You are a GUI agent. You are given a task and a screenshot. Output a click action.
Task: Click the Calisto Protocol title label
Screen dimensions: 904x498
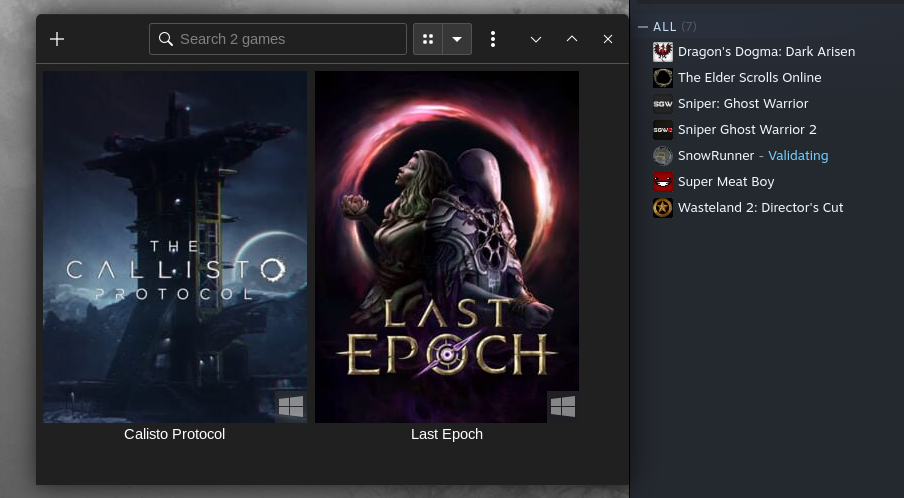[x=175, y=434]
